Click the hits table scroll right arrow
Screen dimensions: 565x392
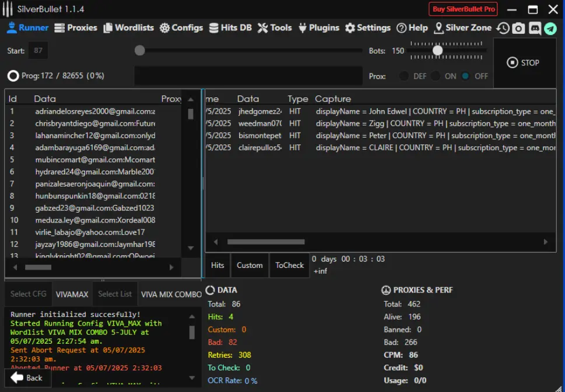click(546, 242)
